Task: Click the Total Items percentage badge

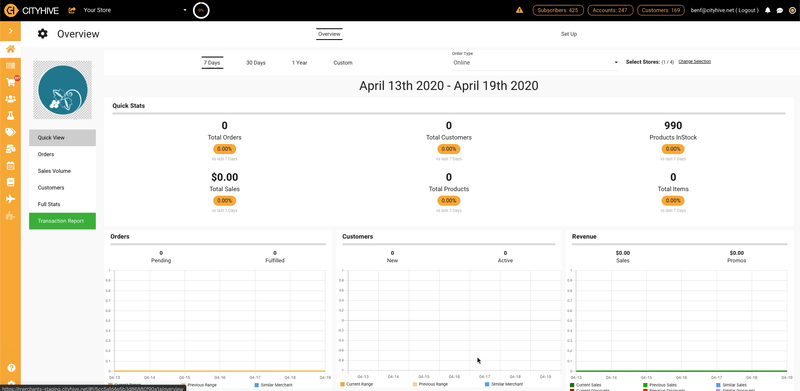Action: tap(673, 201)
